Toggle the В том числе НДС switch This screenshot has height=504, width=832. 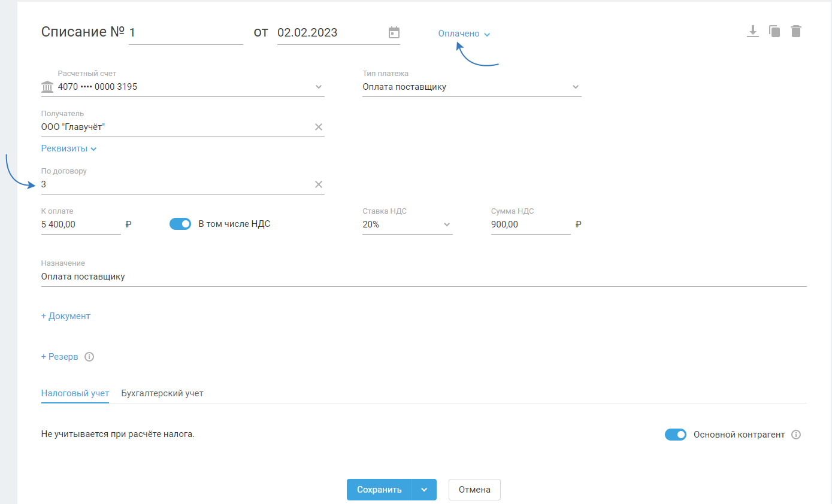pyautogui.click(x=180, y=224)
